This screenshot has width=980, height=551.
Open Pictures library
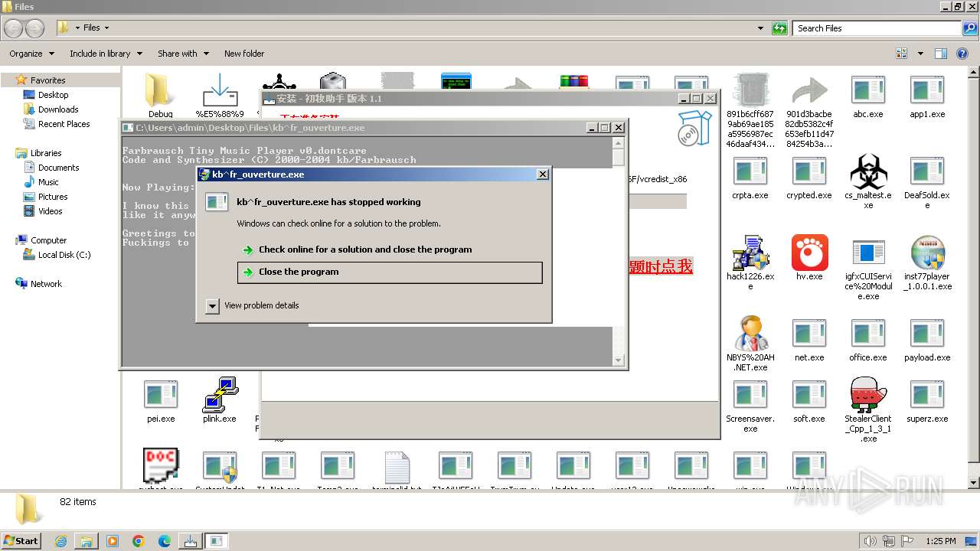tap(53, 197)
